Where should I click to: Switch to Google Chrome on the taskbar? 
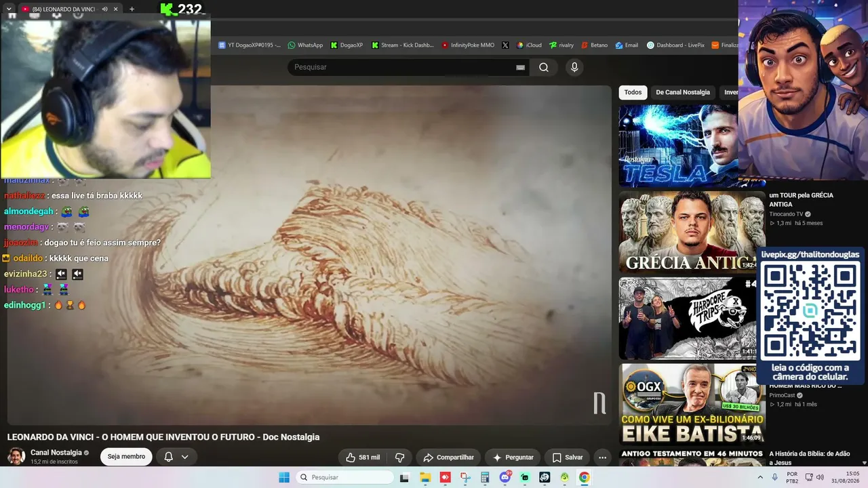tap(585, 477)
